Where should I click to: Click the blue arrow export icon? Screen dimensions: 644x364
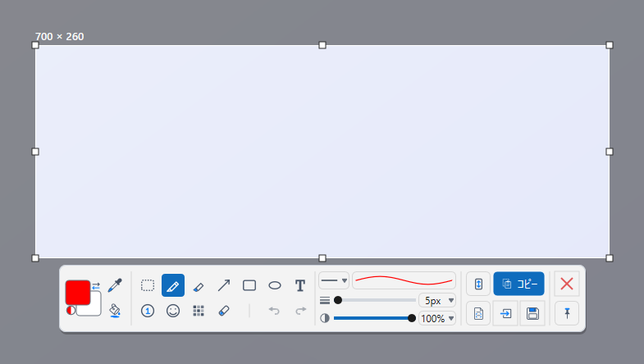click(505, 313)
